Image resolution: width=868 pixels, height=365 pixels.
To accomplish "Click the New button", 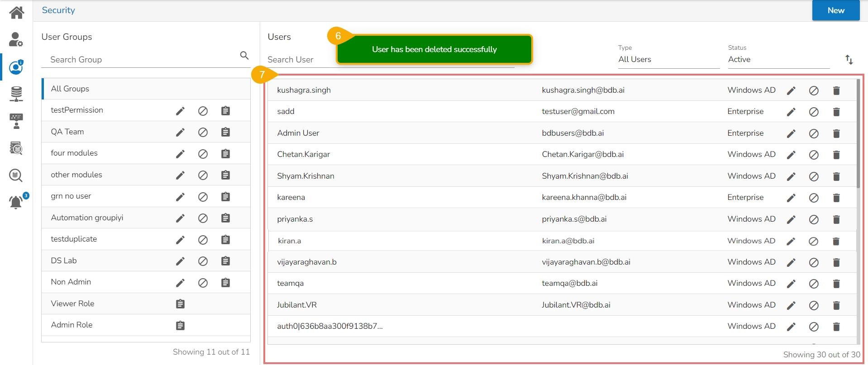I will [x=835, y=10].
